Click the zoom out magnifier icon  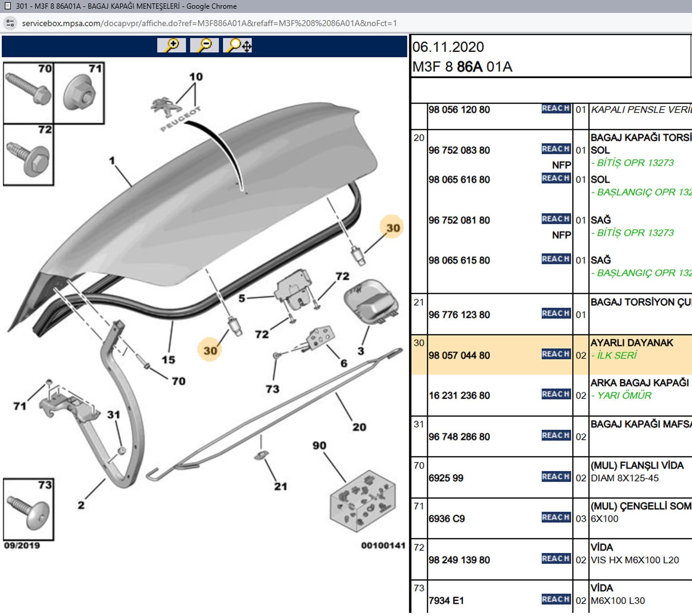pyautogui.click(x=204, y=45)
